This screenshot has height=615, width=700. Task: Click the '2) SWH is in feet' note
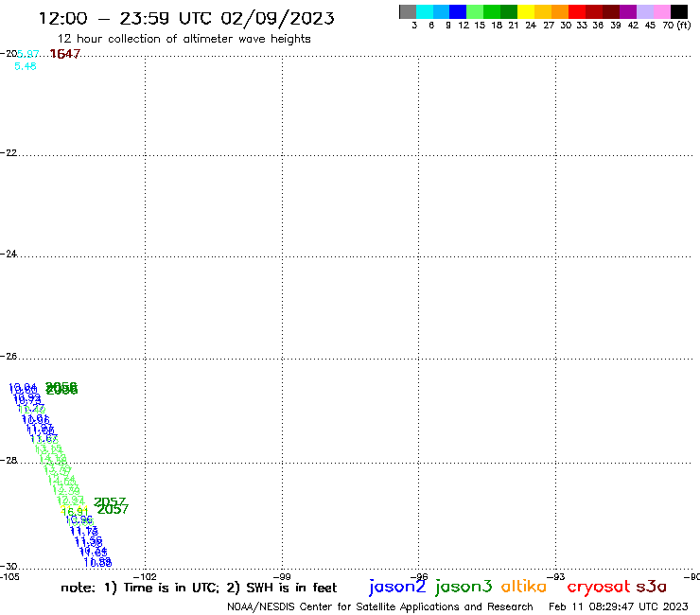281,588
